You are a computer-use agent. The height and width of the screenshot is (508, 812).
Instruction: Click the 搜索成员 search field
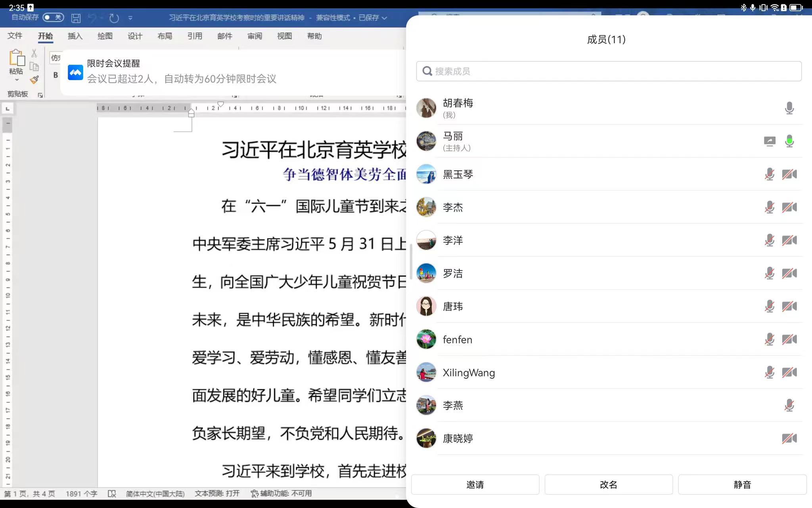click(x=609, y=71)
